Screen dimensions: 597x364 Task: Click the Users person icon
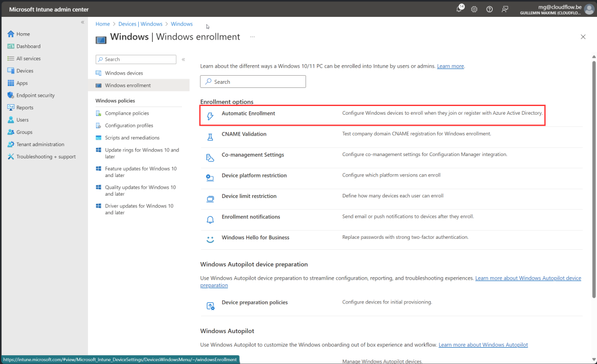coord(10,119)
